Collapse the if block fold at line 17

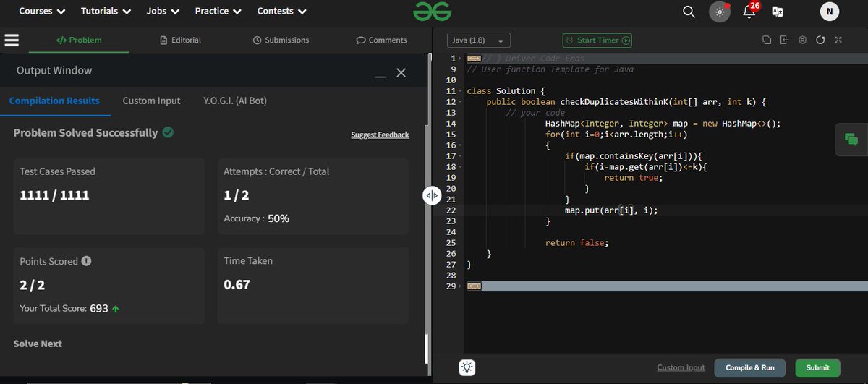click(x=459, y=156)
